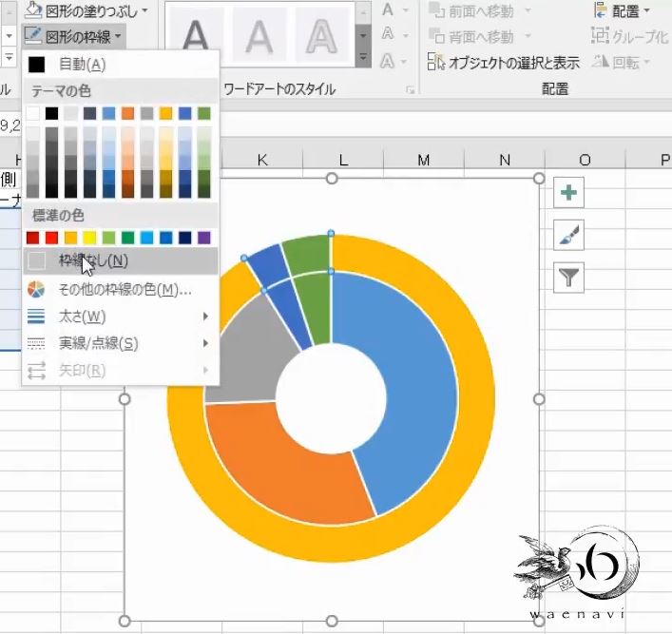Click the line weight icon beside 太さ

36,317
